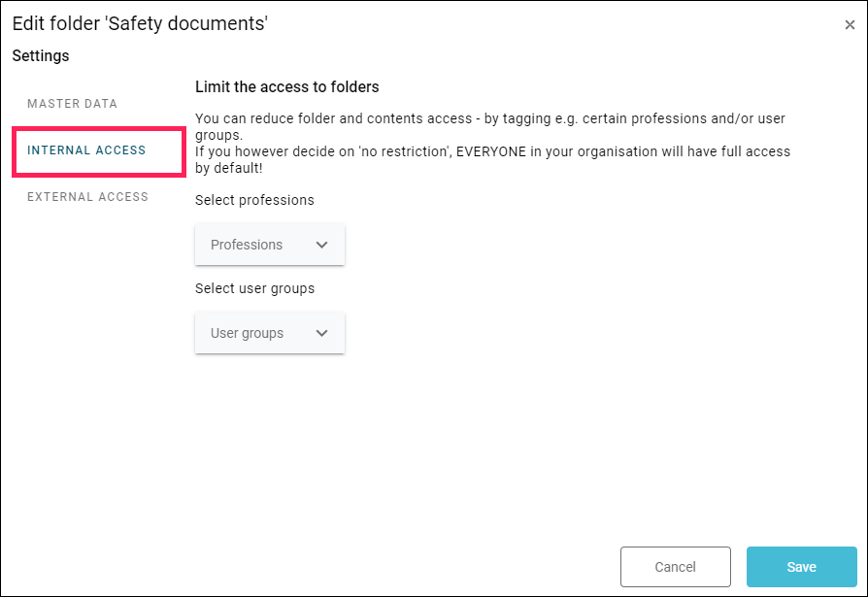Save the folder settings

click(802, 567)
